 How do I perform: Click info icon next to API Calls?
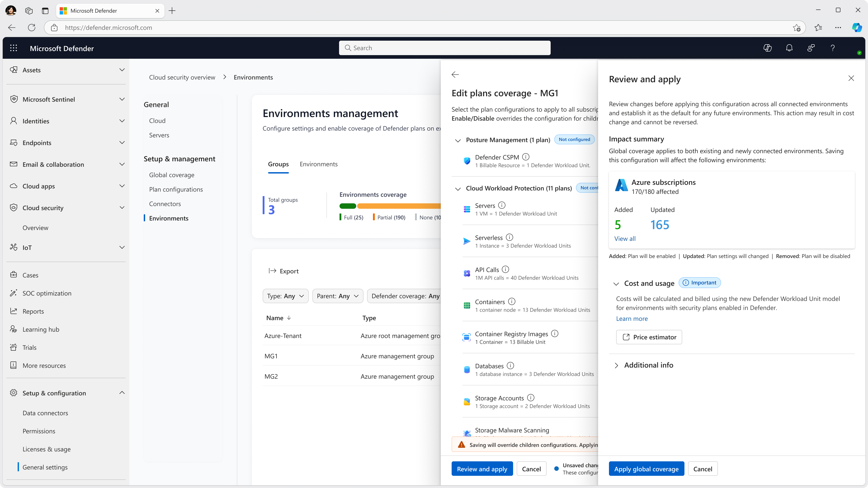(x=505, y=270)
